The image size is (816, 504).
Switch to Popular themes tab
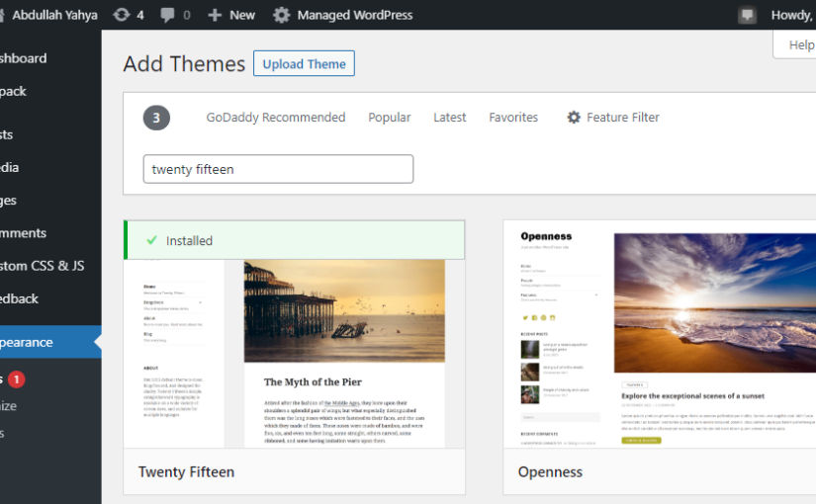pyautogui.click(x=390, y=117)
